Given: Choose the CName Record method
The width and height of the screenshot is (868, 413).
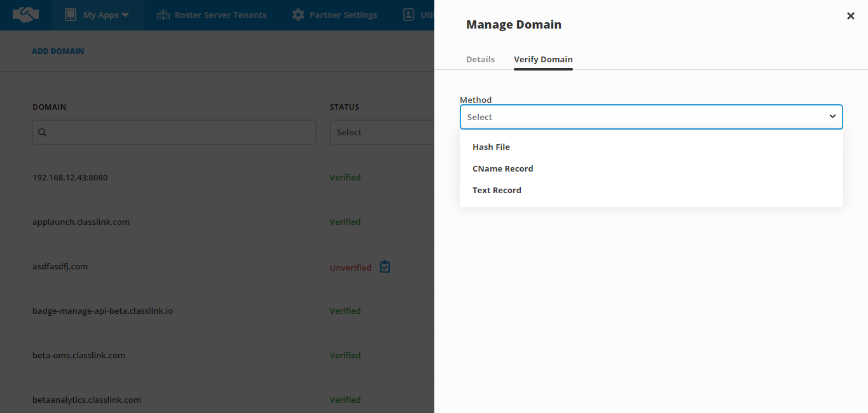Looking at the screenshot, I should 651,168.
